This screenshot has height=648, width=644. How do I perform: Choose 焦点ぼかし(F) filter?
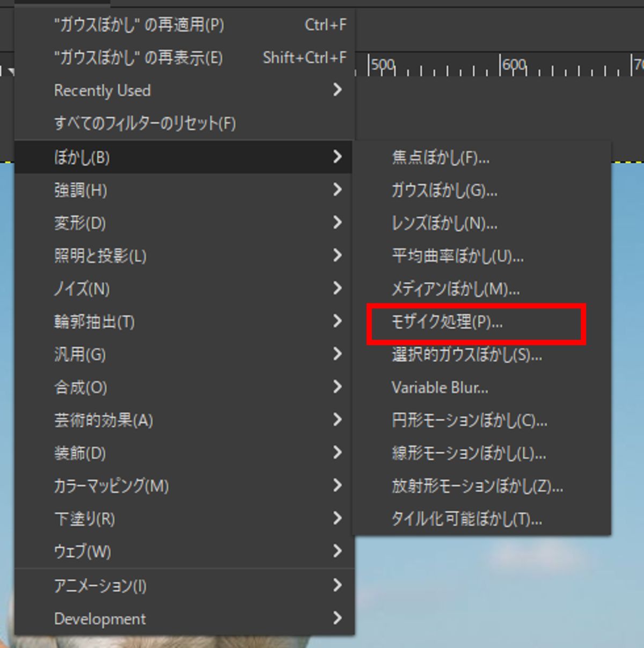[x=440, y=158]
